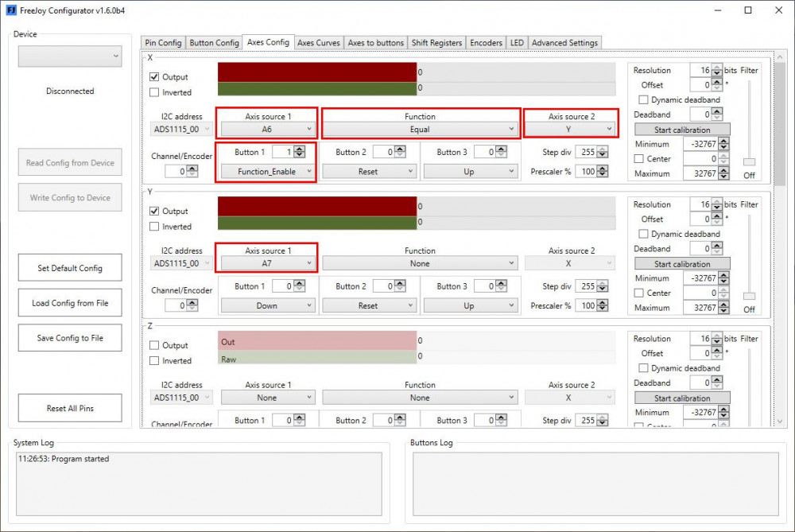Adjust X axis Filter slider
The width and height of the screenshot is (795, 532).
[x=749, y=161]
